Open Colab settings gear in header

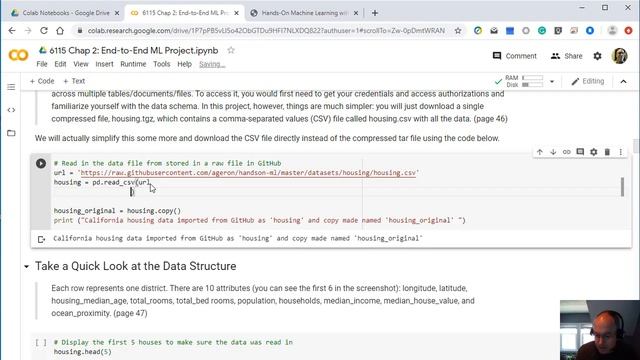point(598,56)
